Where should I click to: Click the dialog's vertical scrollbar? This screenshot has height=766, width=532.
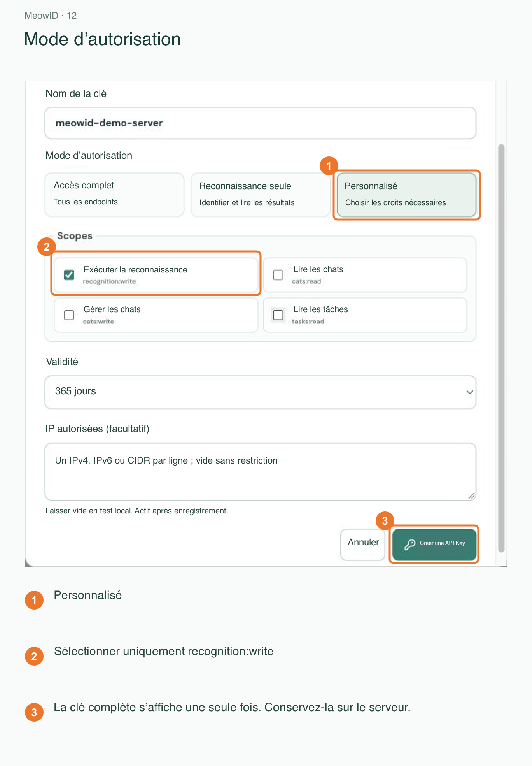(x=501, y=348)
